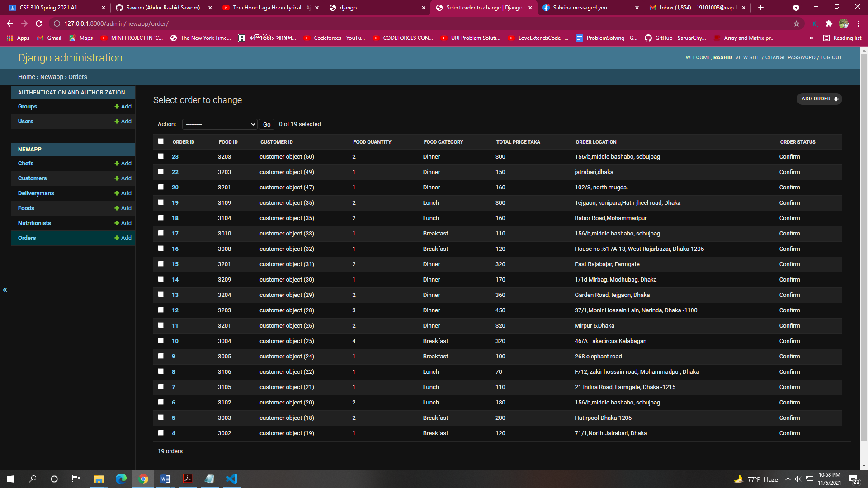
Task: Toggle the select-all orders header checkbox
Action: click(x=160, y=141)
